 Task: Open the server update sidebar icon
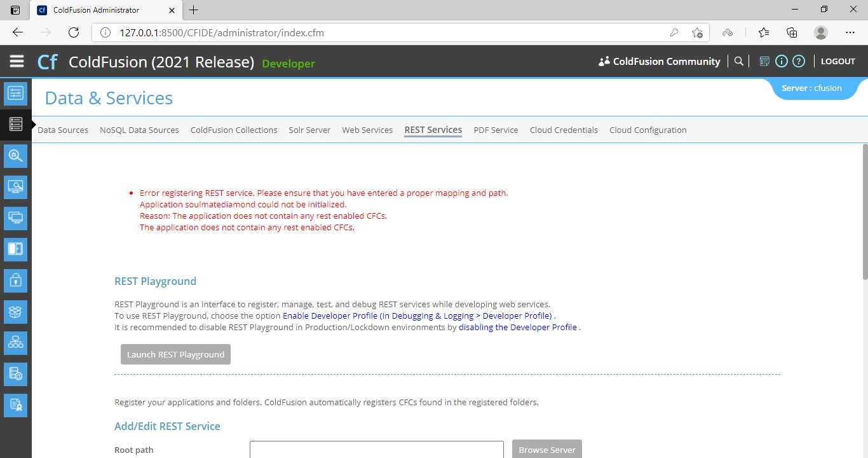15,374
